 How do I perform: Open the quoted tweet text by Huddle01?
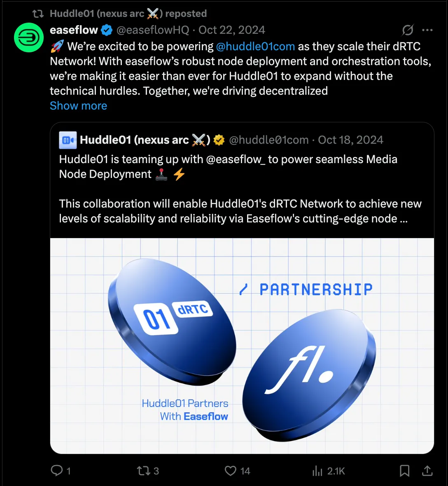tap(240, 189)
